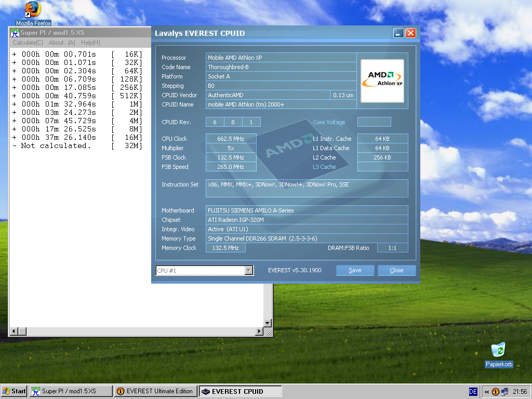The image size is (532, 399).
Task: Click the Integr. Video Active (ATI U1) value
Action: (x=307, y=229)
